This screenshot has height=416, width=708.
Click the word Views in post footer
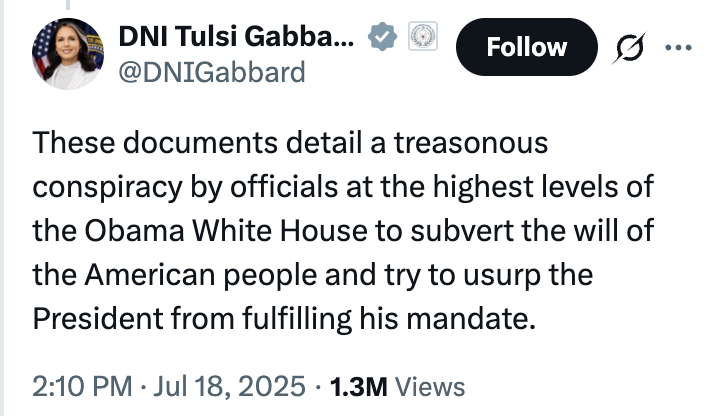click(x=431, y=387)
